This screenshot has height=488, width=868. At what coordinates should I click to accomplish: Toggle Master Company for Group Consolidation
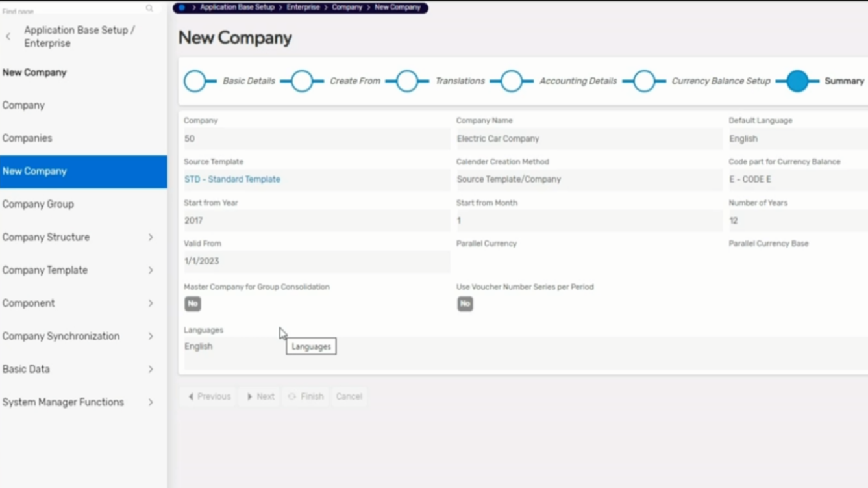tap(192, 303)
